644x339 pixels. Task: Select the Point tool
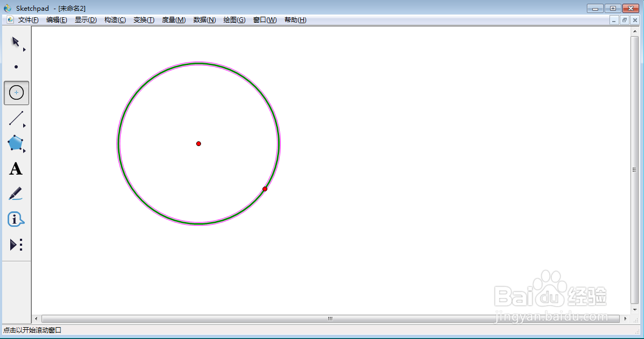pos(16,67)
